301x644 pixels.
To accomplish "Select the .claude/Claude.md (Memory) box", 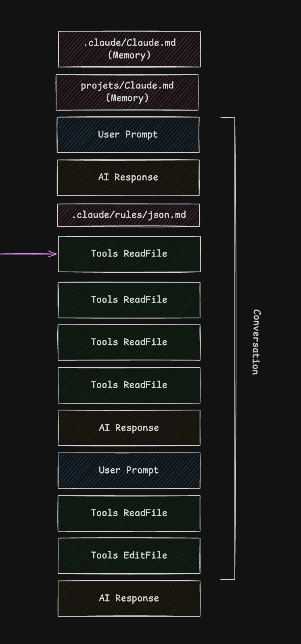I will (x=129, y=49).
